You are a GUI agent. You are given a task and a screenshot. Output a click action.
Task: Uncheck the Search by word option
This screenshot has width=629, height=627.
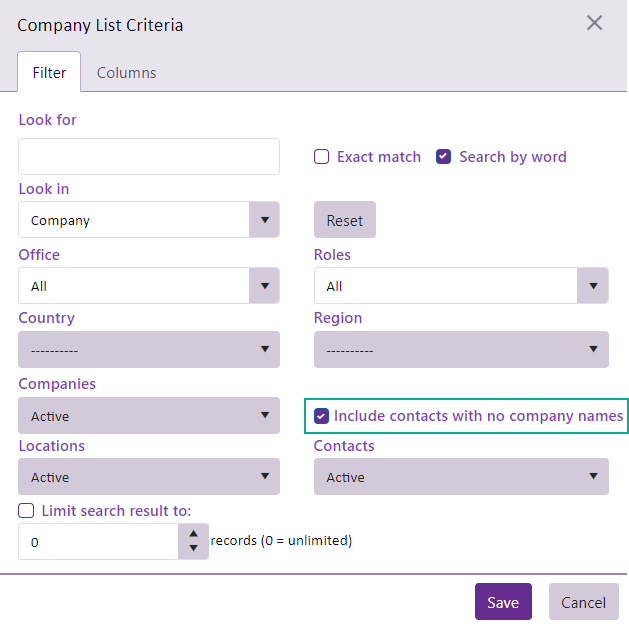pos(444,157)
